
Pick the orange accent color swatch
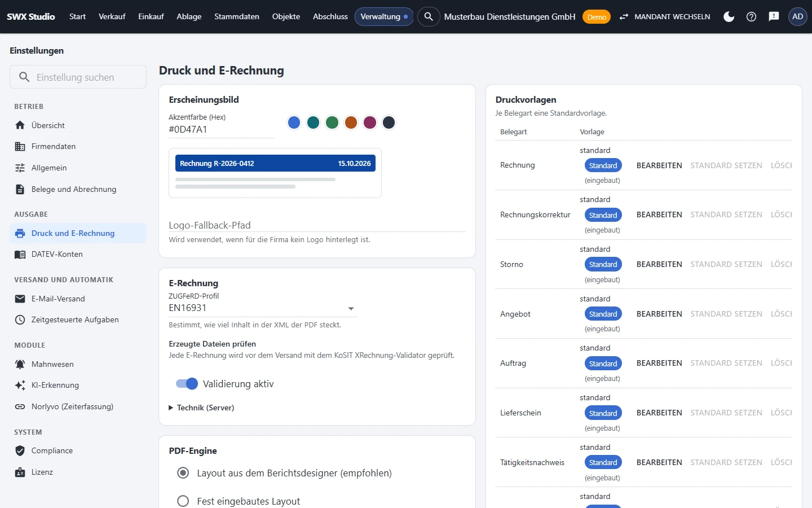351,122
